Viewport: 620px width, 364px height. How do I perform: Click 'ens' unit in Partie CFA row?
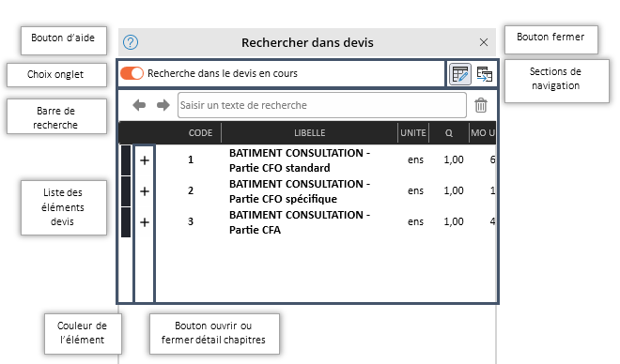pyautogui.click(x=415, y=222)
